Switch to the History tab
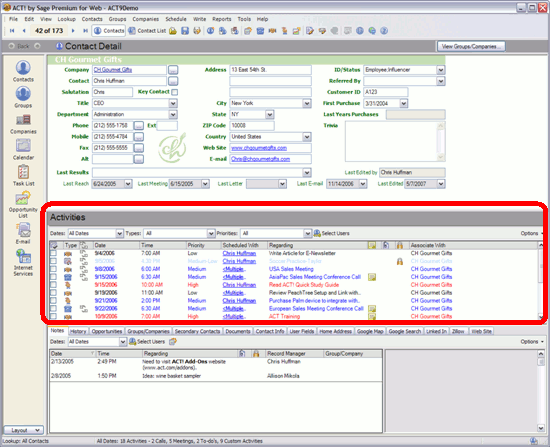Image resolution: width=550 pixels, height=447 pixels. click(78, 331)
